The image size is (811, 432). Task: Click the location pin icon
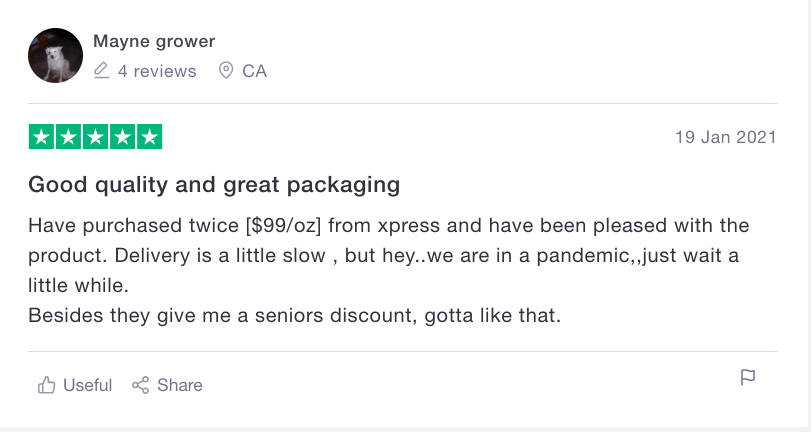226,71
